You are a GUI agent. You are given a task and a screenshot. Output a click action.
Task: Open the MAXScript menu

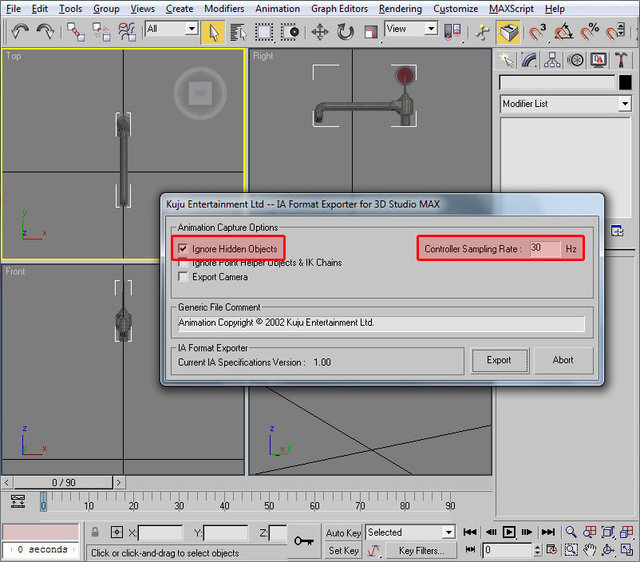(x=513, y=8)
